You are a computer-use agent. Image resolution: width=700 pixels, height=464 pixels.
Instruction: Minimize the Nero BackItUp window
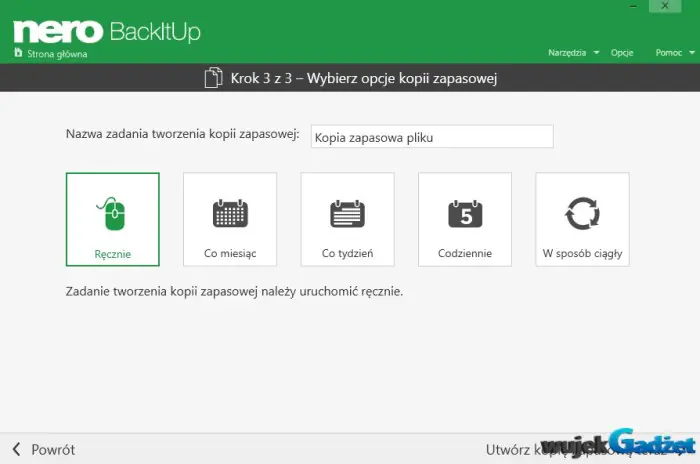click(x=633, y=6)
